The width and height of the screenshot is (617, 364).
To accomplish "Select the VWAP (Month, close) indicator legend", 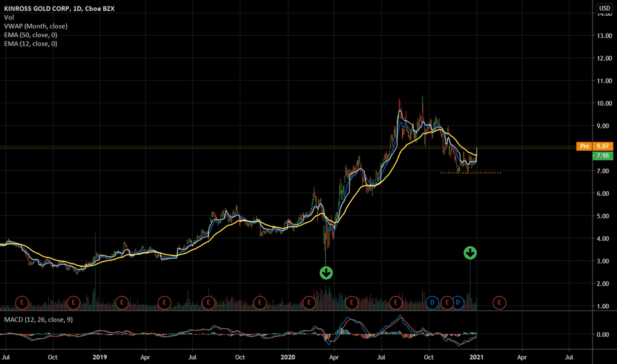I will click(x=36, y=26).
